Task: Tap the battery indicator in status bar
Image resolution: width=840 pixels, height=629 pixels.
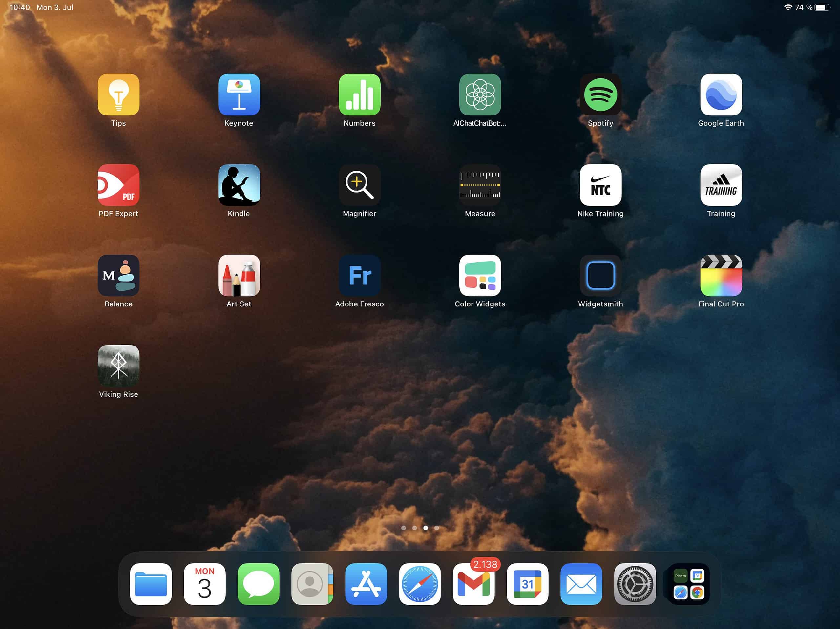Action: [823, 7]
